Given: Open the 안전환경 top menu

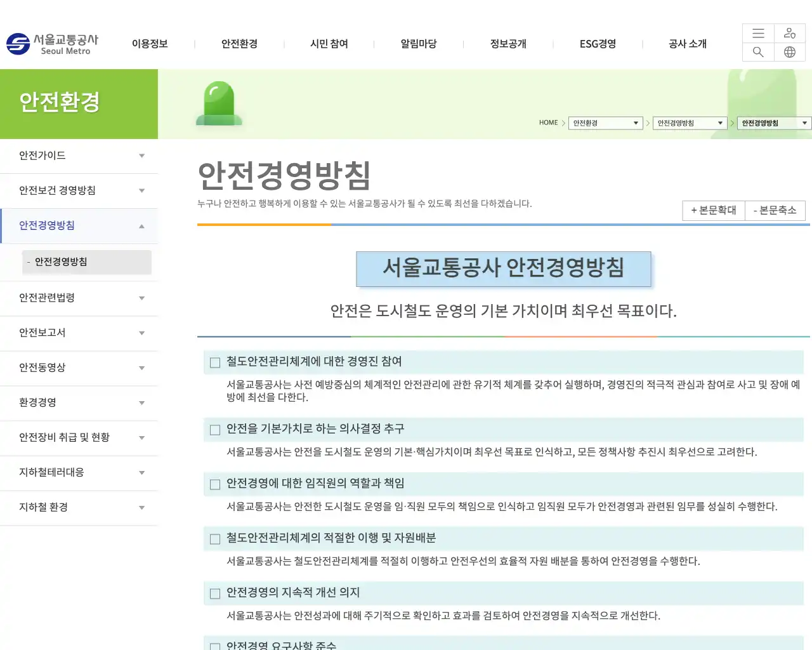Looking at the screenshot, I should click(239, 44).
